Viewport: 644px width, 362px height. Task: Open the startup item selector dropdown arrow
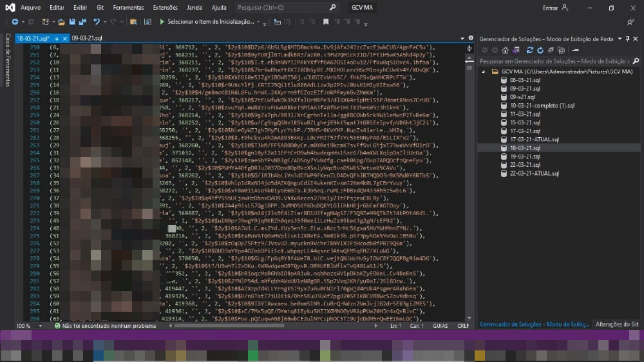[x=258, y=22]
